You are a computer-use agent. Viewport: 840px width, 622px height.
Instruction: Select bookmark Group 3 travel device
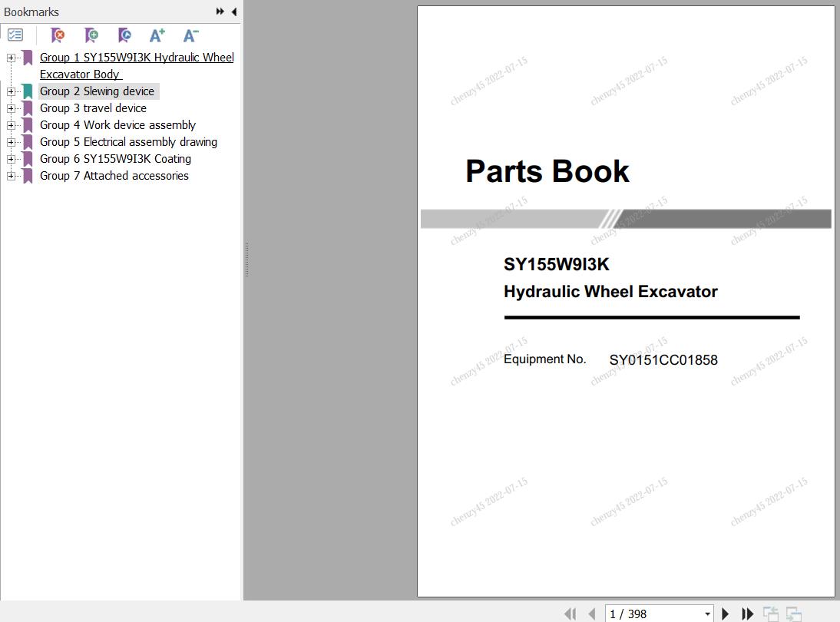93,108
